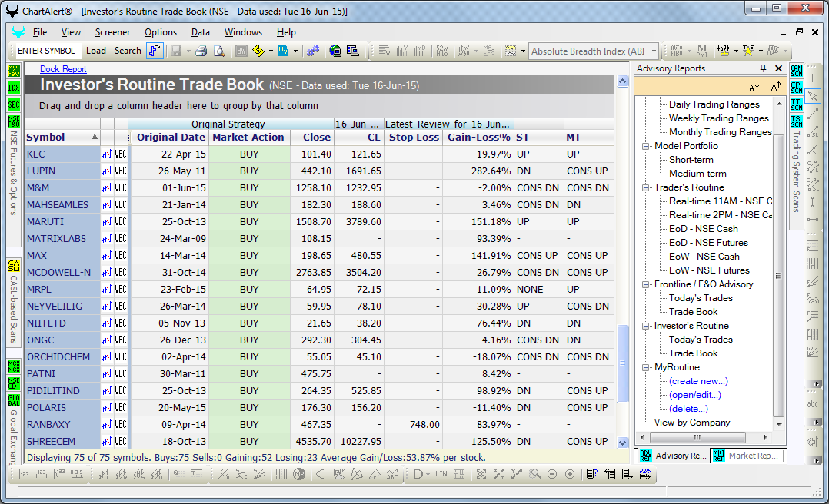The image size is (829, 504).
Task: Click the IDX green sidebar icon
Action: (x=14, y=87)
